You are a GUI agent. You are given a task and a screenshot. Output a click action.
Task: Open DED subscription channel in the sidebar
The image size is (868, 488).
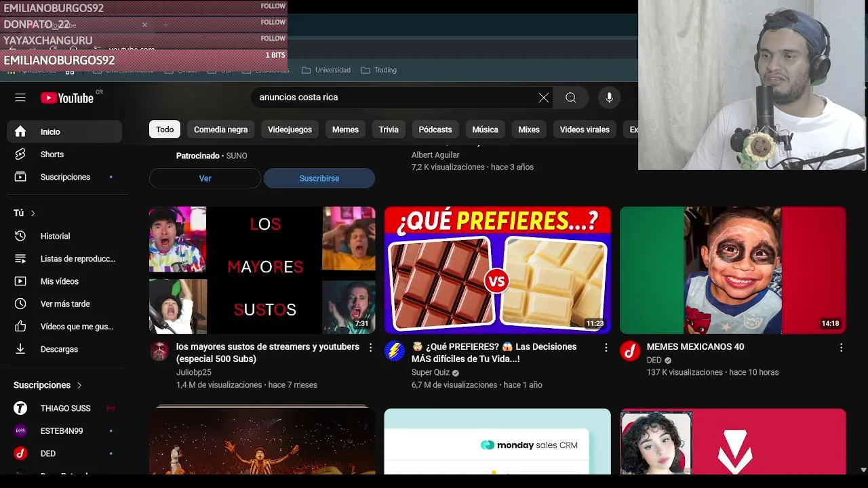pyautogui.click(x=64, y=453)
